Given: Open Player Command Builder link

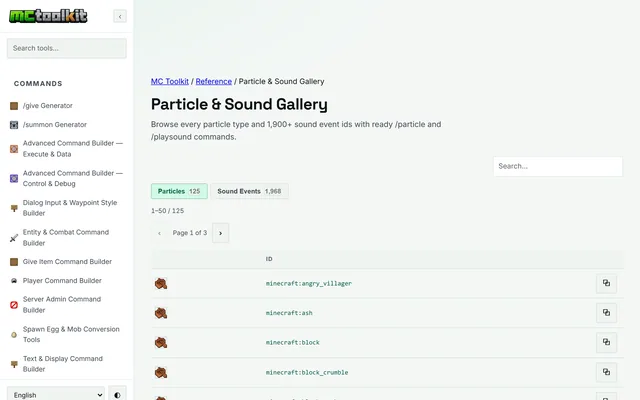Looking at the screenshot, I should (62, 281).
